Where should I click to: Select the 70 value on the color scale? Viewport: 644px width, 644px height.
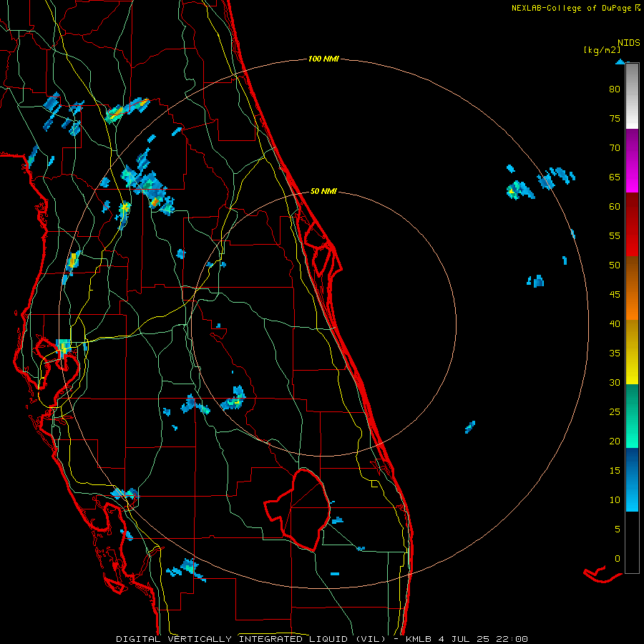(615, 148)
